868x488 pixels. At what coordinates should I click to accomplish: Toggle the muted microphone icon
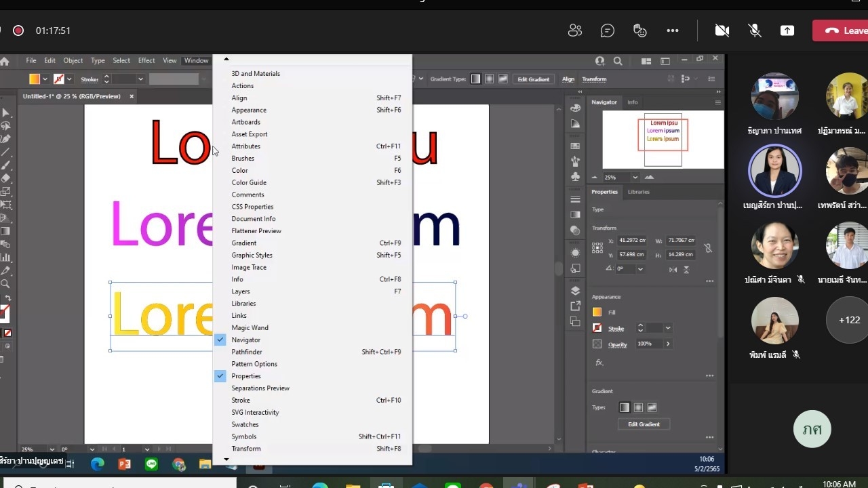[754, 30]
